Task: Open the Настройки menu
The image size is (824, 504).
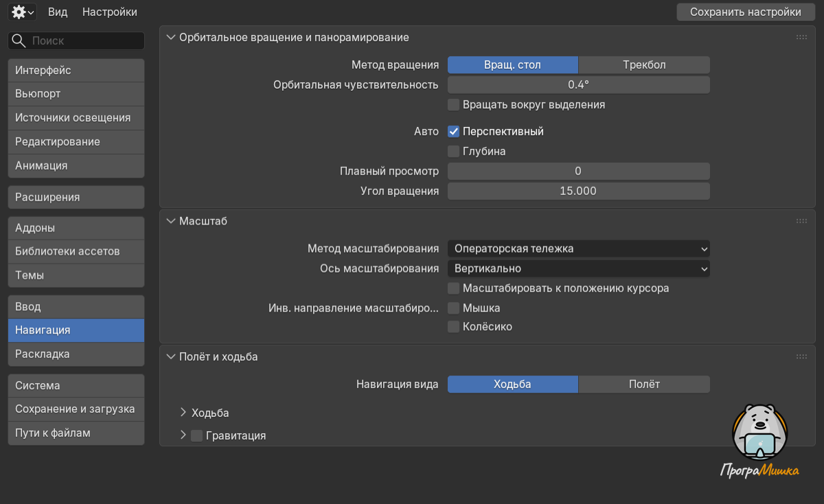Action: (110, 12)
